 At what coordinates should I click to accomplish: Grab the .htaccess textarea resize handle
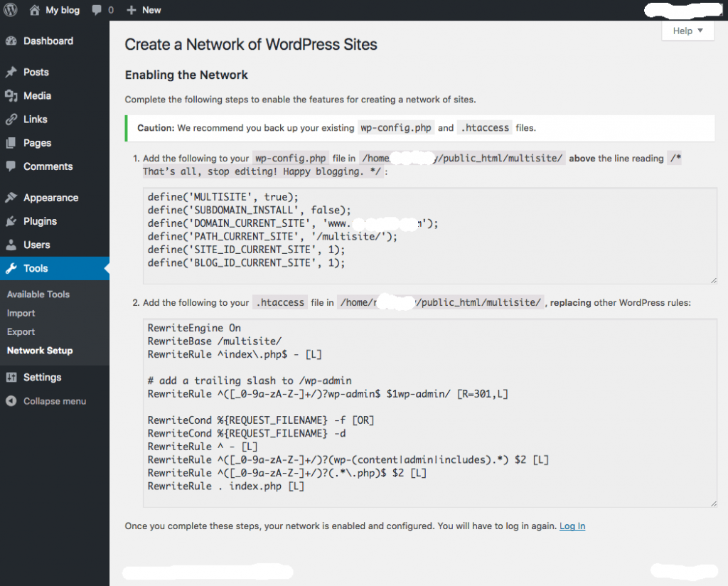point(713,504)
